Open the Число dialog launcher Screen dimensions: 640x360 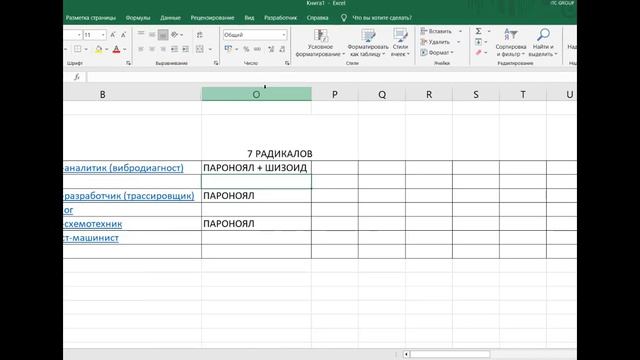tap(287, 63)
